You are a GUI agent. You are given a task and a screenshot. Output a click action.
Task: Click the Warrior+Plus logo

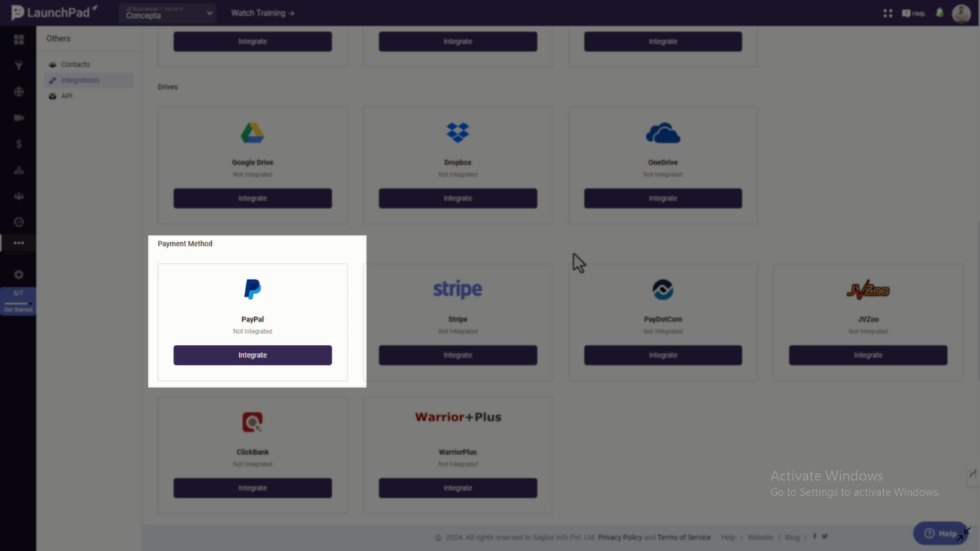(x=458, y=417)
